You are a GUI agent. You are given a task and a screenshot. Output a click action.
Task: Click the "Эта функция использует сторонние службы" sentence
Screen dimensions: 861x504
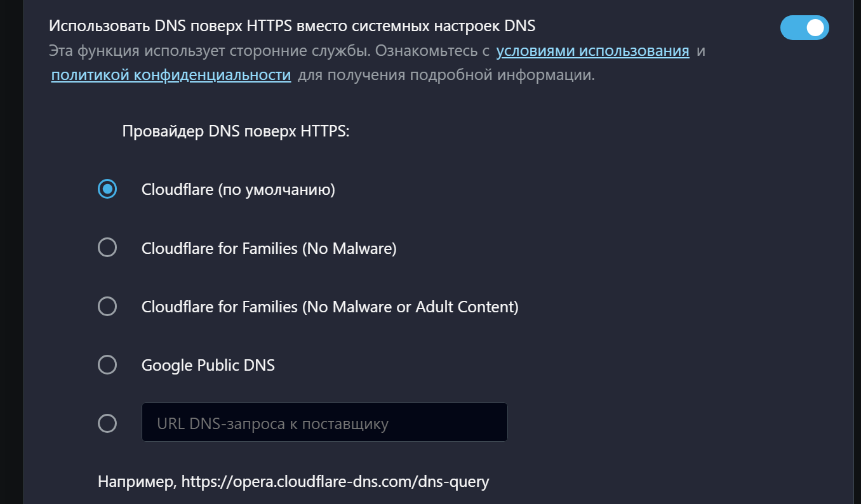point(201,51)
